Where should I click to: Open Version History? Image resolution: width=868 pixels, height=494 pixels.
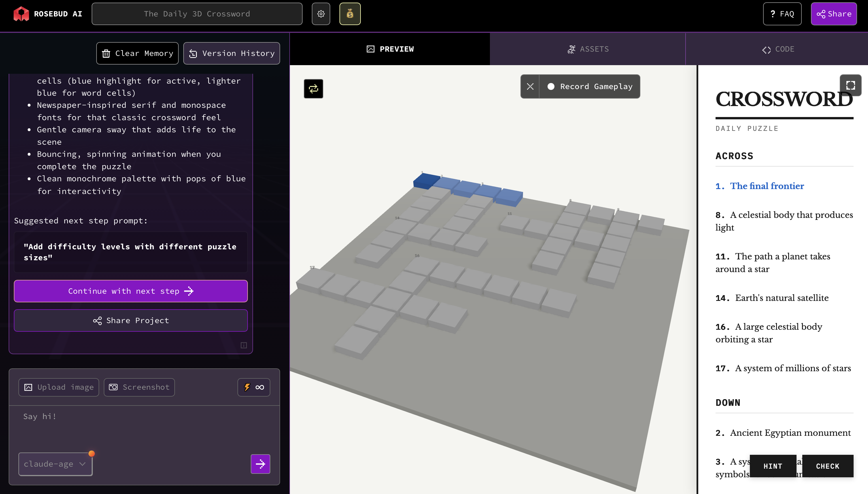point(232,53)
